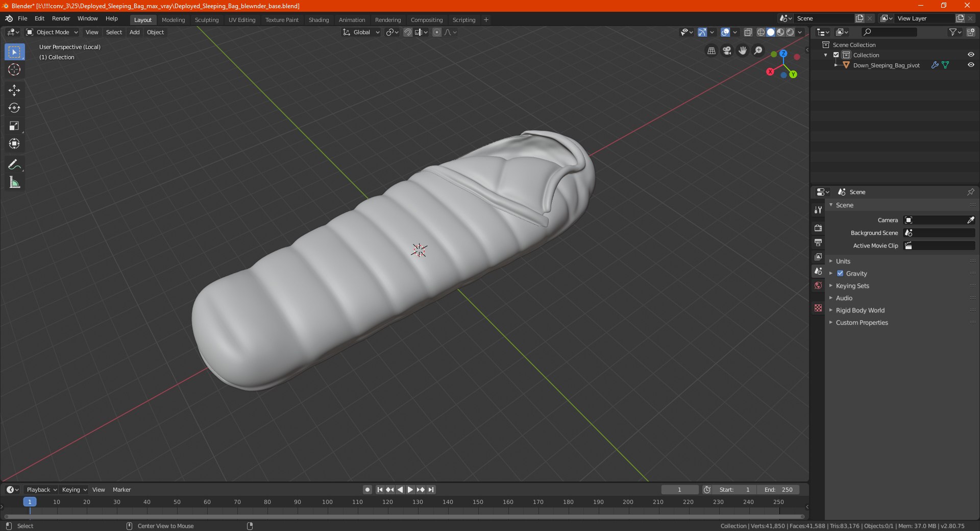Image resolution: width=980 pixels, height=531 pixels.
Task: Activate the Cursor tool
Action: [14, 70]
